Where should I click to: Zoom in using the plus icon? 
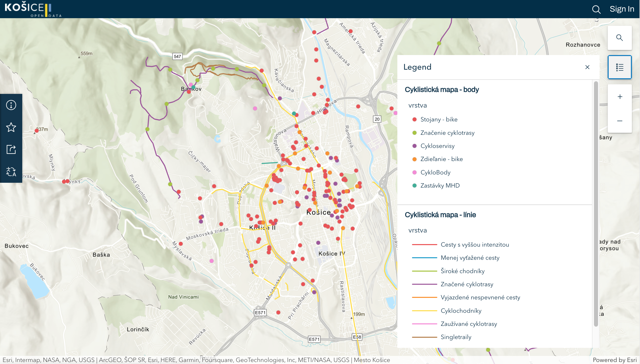pyautogui.click(x=620, y=96)
